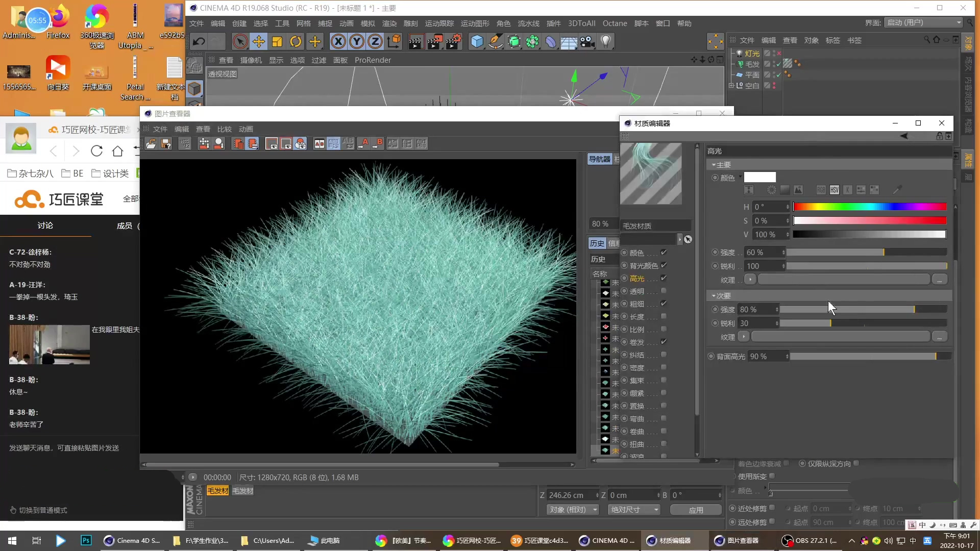
Task: Switch to the 导航器 tab
Action: 600,159
